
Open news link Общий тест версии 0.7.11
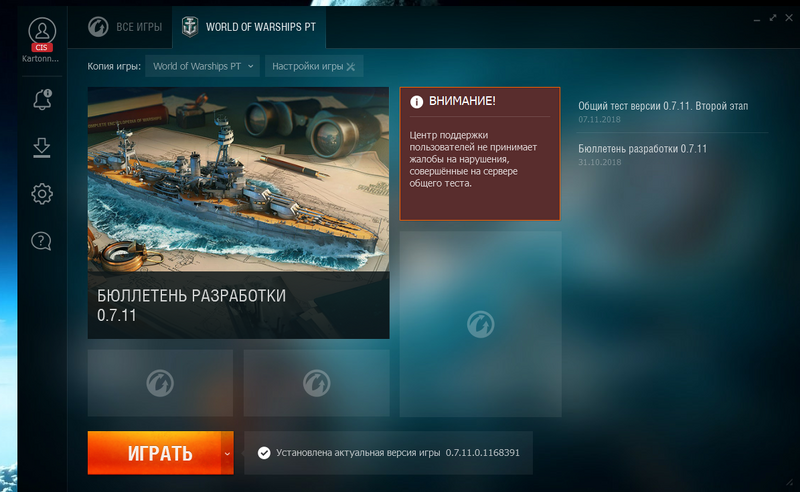coord(663,106)
